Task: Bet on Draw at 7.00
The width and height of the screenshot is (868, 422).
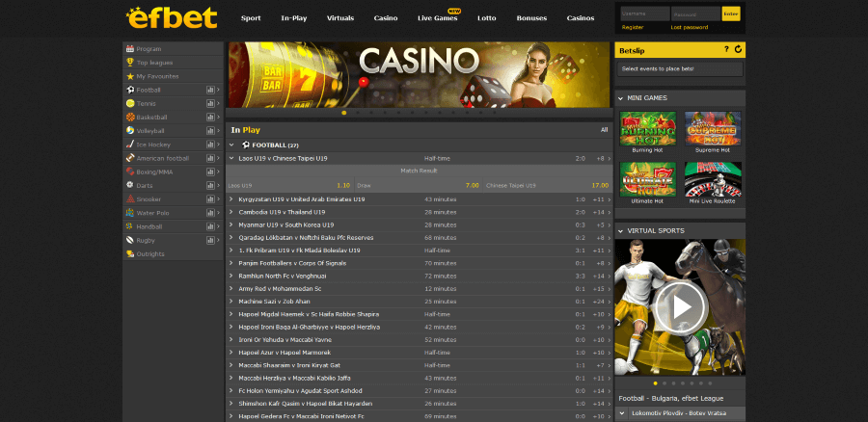Action: pos(419,185)
